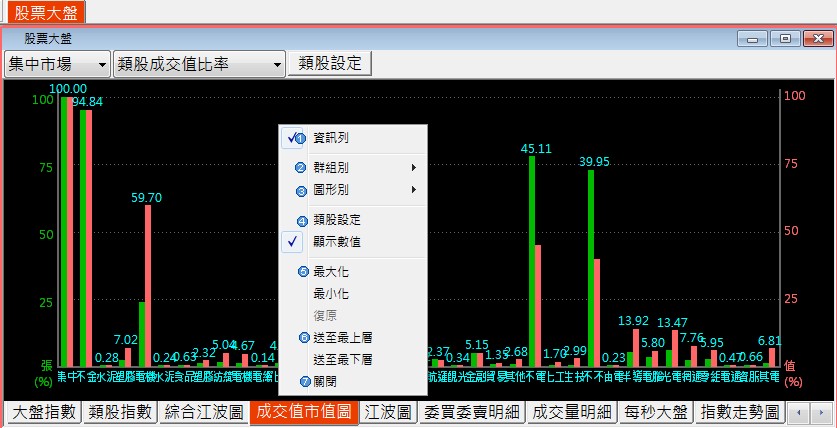Select 最小化 from the context menu
Image resolution: width=837 pixels, height=428 pixels.
[x=329, y=293]
